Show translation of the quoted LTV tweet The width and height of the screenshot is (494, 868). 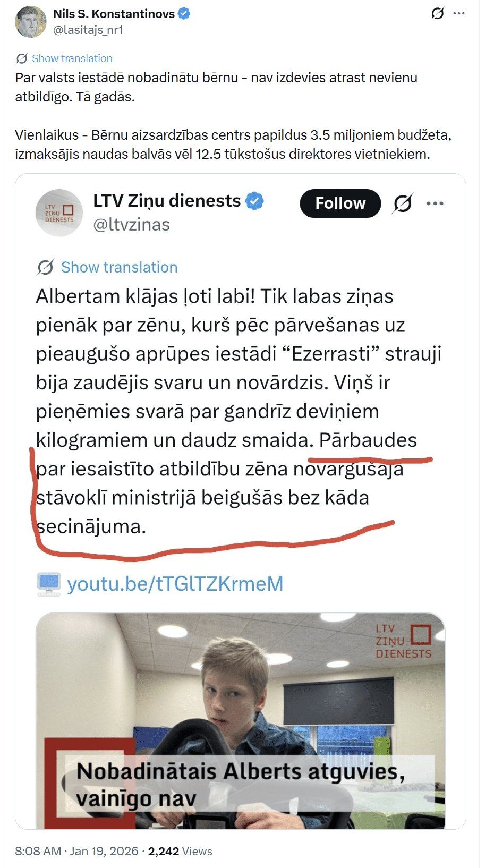[119, 267]
